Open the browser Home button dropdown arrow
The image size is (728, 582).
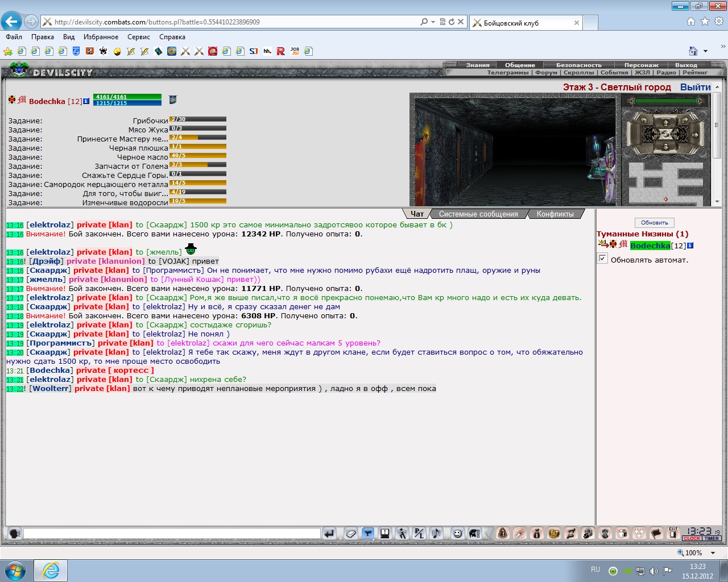[706, 51]
